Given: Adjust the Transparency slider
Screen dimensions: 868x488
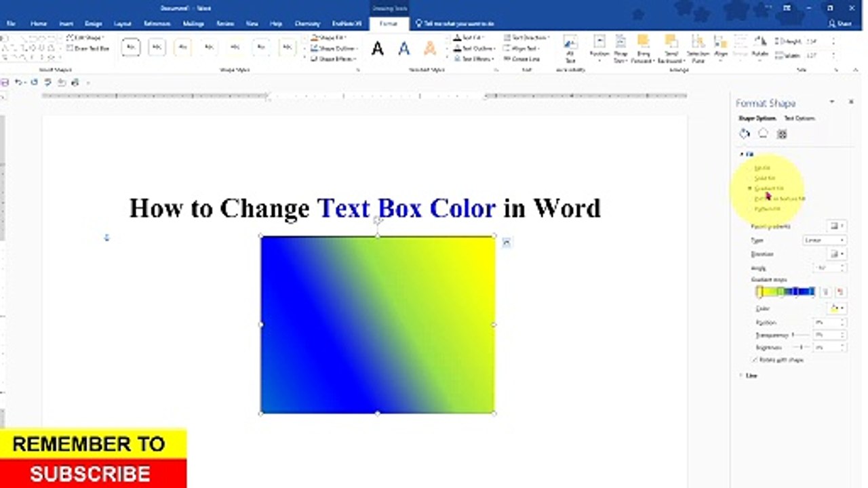Looking at the screenshot, I should click(x=801, y=335).
